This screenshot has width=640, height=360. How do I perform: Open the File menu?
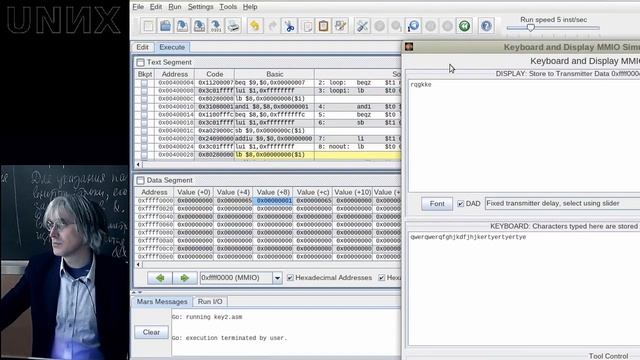tap(138, 7)
